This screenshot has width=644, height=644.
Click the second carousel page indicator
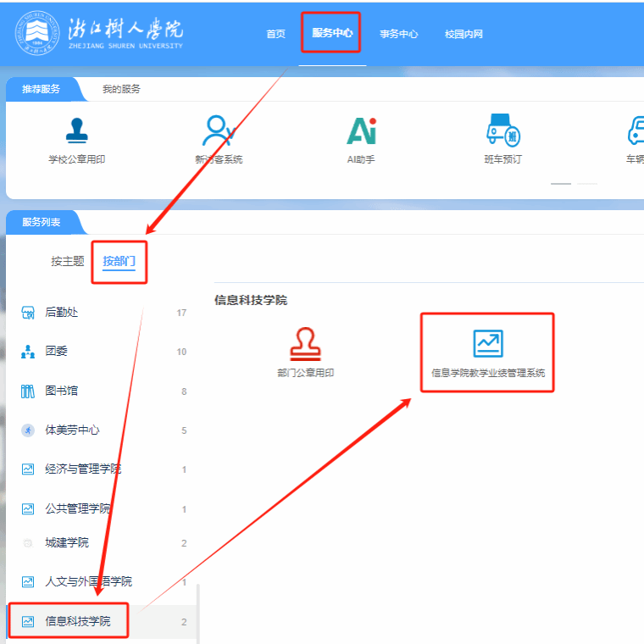coord(587,183)
